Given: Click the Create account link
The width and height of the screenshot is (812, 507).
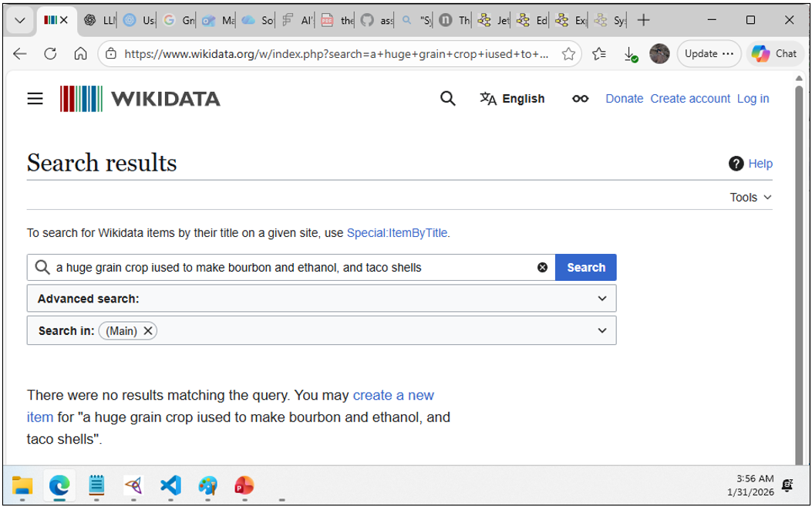Looking at the screenshot, I should [x=689, y=99].
